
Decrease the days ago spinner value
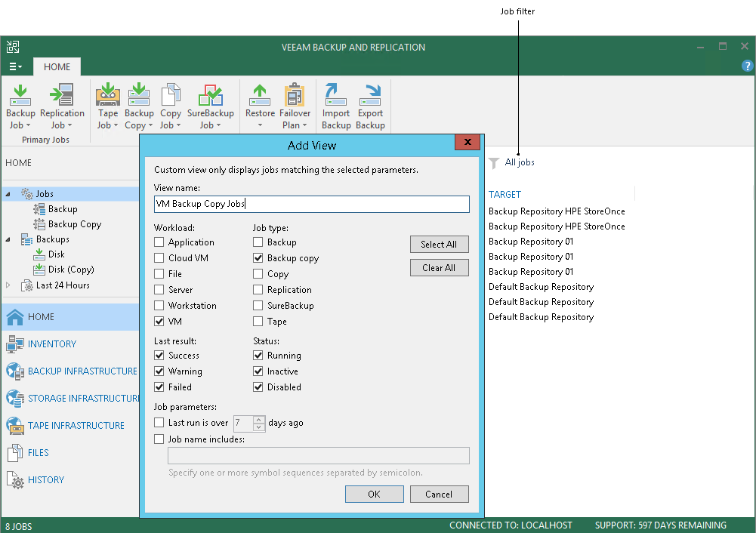259,427
